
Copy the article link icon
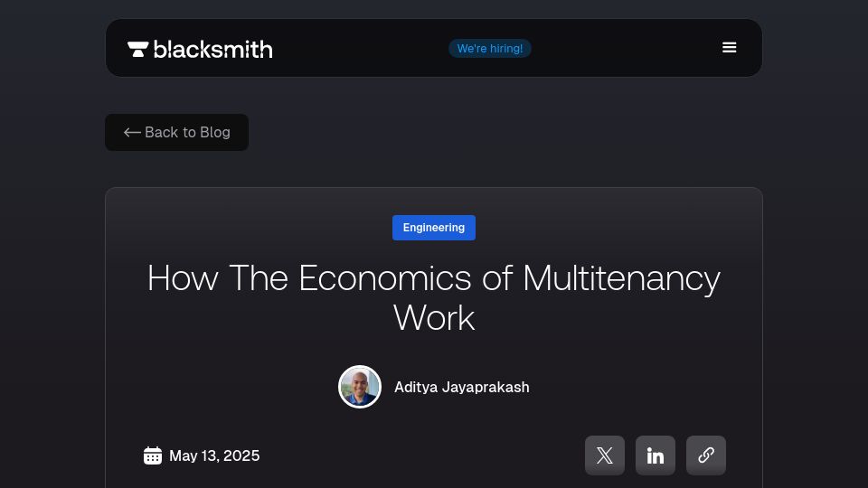point(706,455)
